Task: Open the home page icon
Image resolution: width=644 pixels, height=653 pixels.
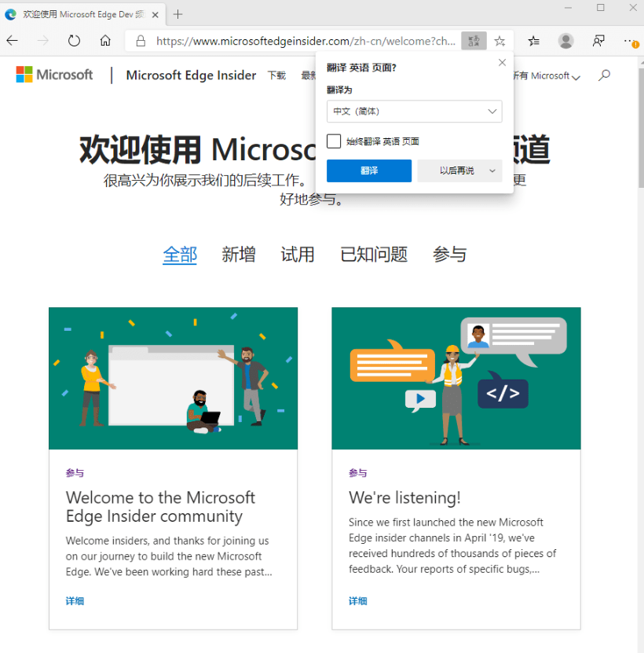Action: coord(105,41)
